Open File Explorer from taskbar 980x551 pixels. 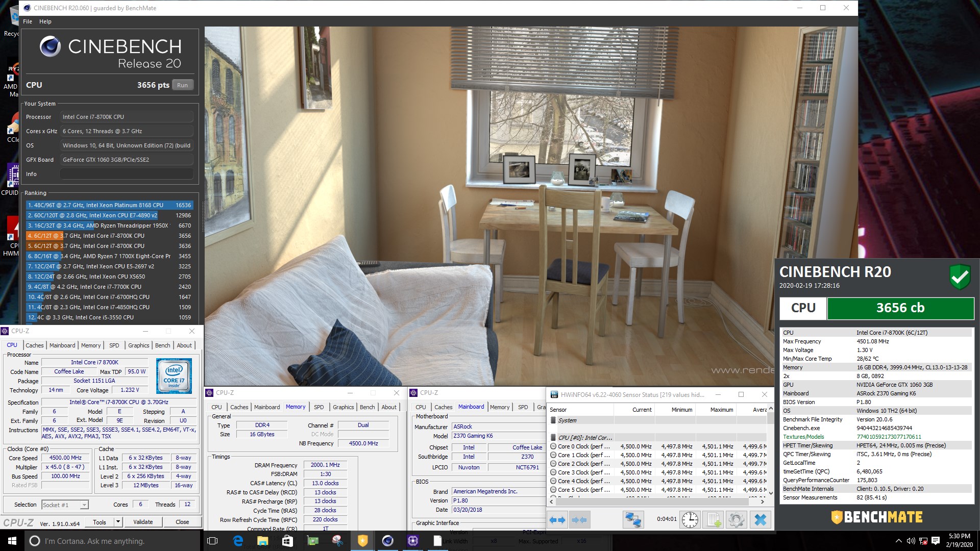262,541
